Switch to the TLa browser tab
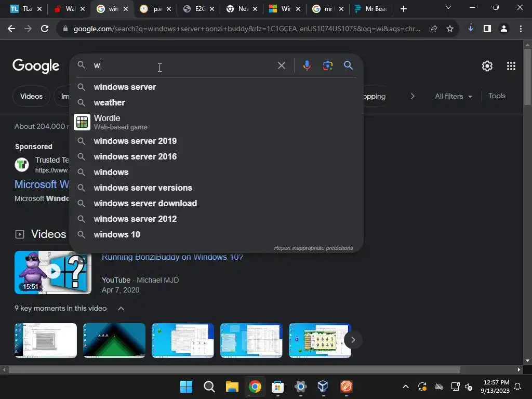The height and width of the screenshot is (399, 532). 26,9
